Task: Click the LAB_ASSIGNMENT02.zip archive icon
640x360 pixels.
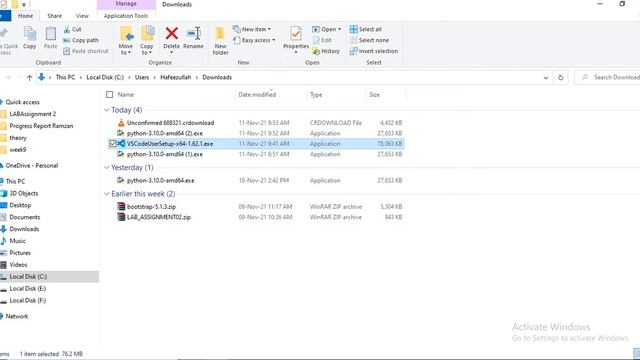Action: tap(121, 217)
